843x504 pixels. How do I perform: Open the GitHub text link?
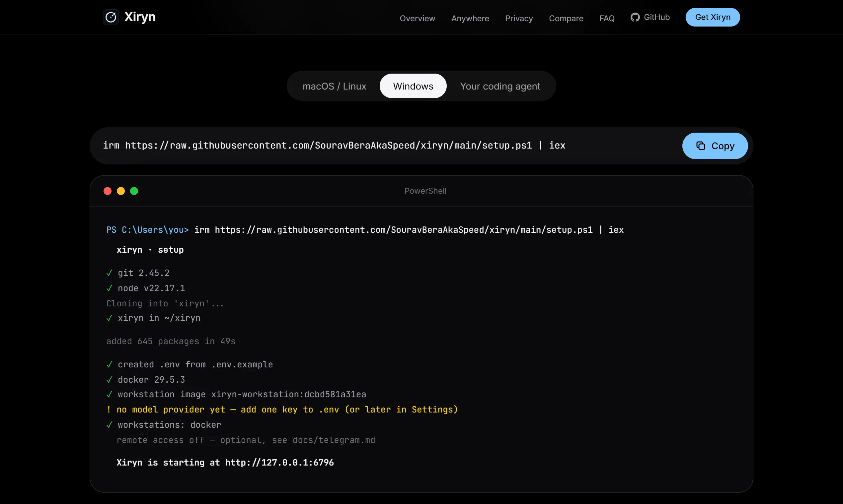657,17
